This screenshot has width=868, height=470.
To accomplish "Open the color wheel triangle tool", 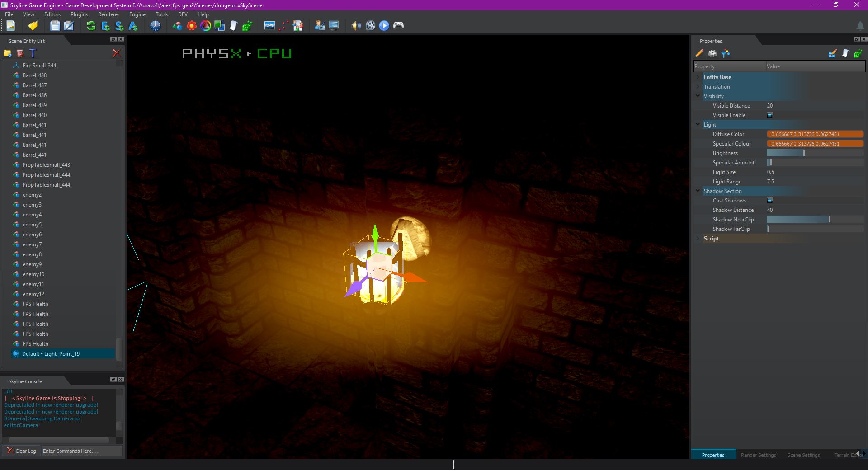I will 206,26.
